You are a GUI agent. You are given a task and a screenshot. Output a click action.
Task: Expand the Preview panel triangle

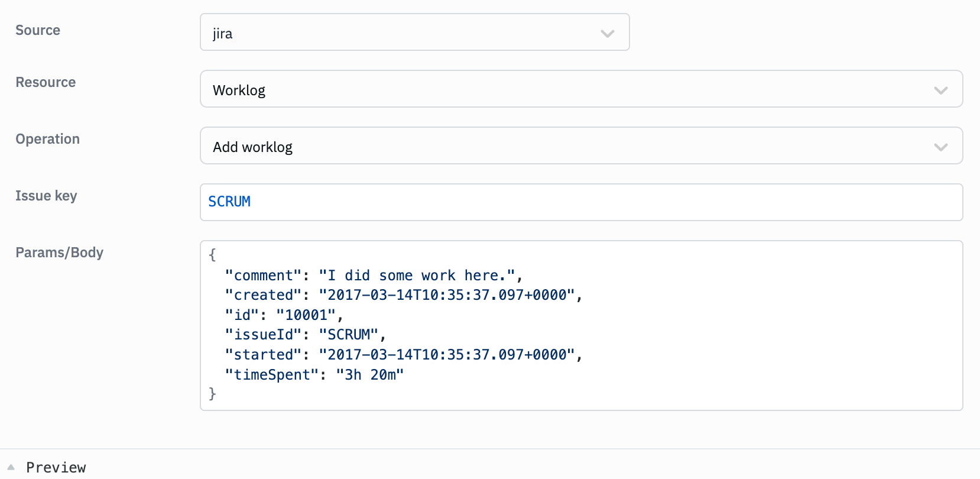pos(11,467)
